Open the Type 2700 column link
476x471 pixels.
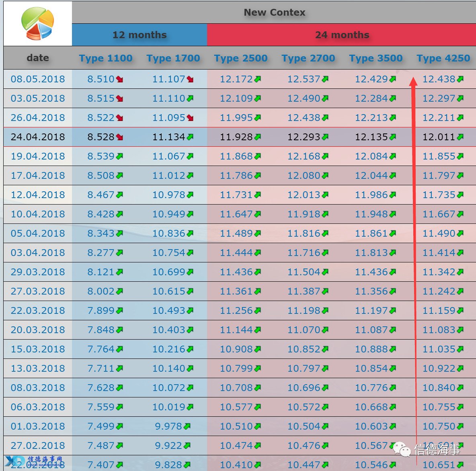pyautogui.click(x=308, y=58)
